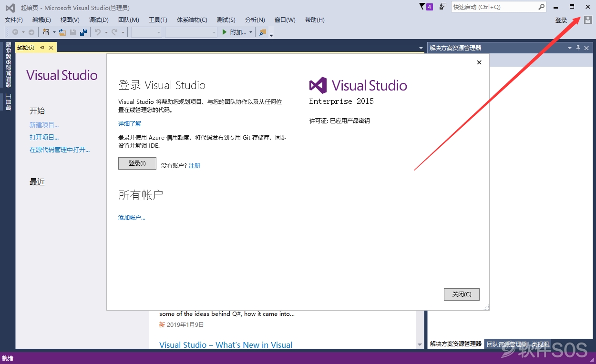This screenshot has height=364, width=596.
Task: Open the 文件(F) menu
Action: click(x=14, y=20)
